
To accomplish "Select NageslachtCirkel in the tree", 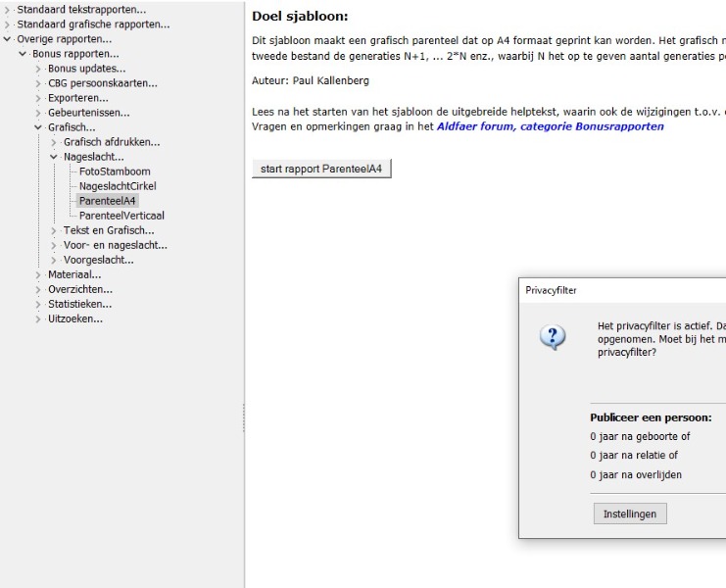I will [118, 186].
